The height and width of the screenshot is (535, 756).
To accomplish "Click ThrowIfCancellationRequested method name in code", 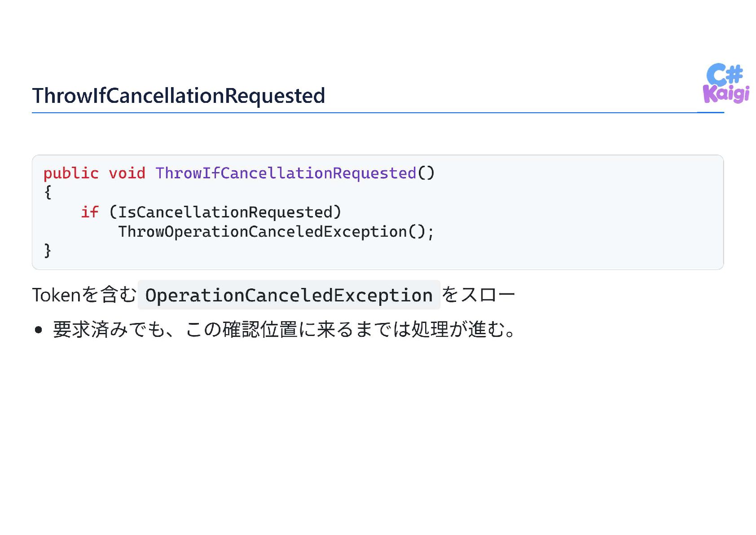I will point(286,173).
